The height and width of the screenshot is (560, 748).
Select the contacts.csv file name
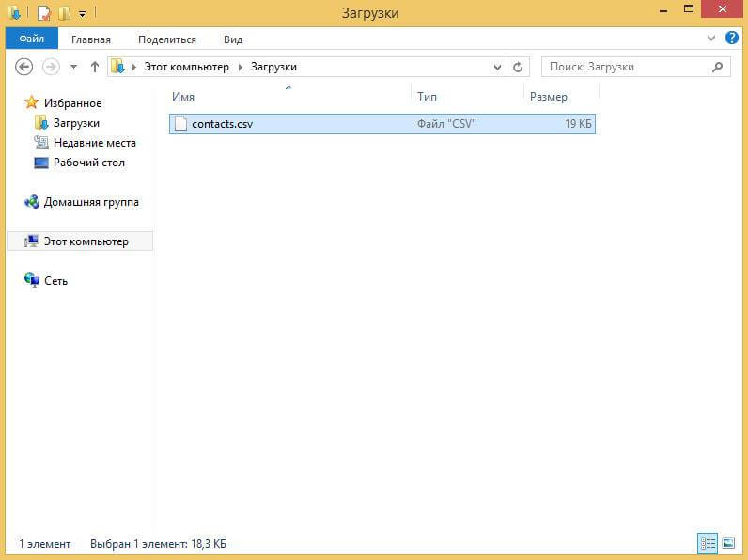click(223, 124)
